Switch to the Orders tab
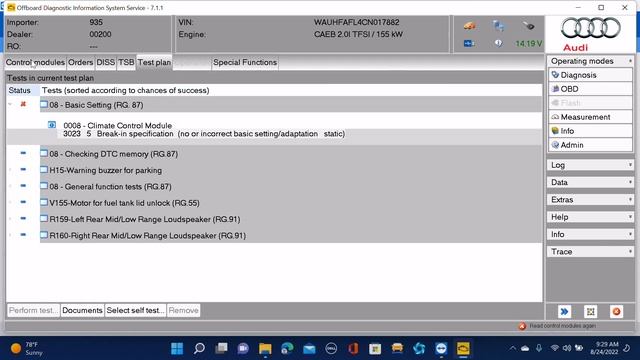This screenshot has width=640, height=360. (80, 62)
